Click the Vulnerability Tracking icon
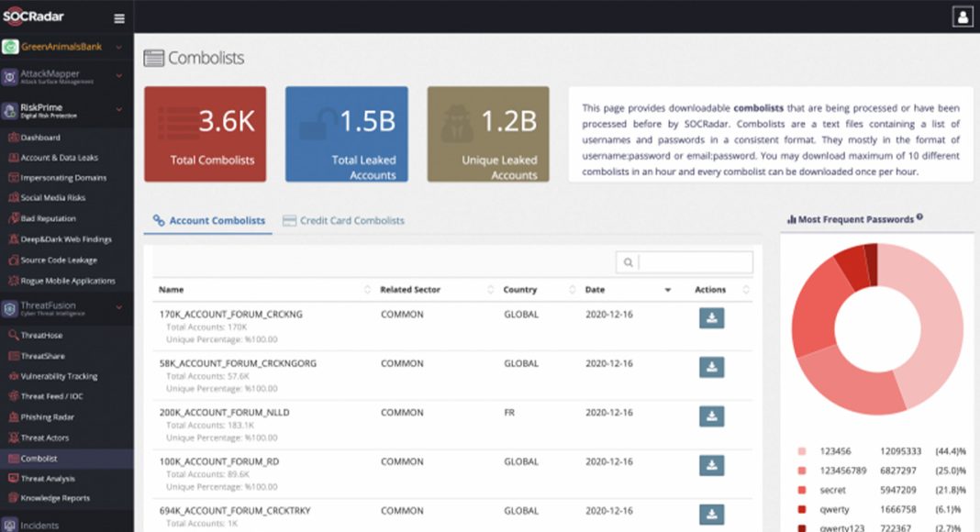This screenshot has width=980, height=532. [13, 376]
